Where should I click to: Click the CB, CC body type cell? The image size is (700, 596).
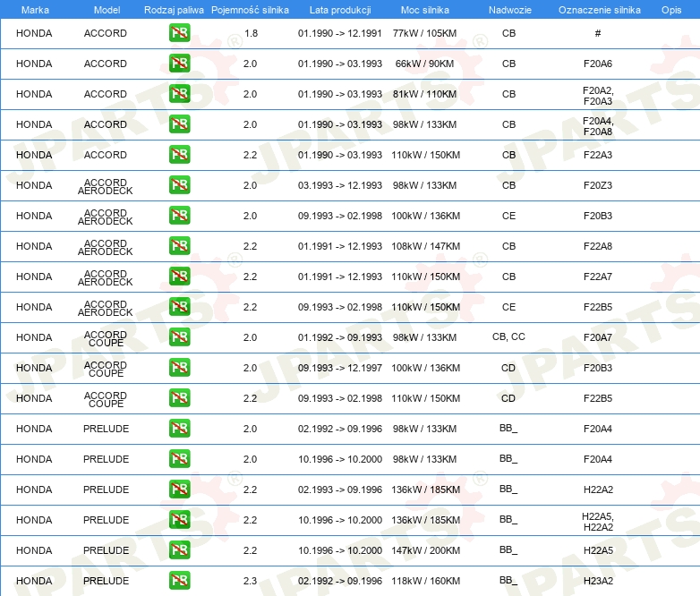tap(508, 336)
